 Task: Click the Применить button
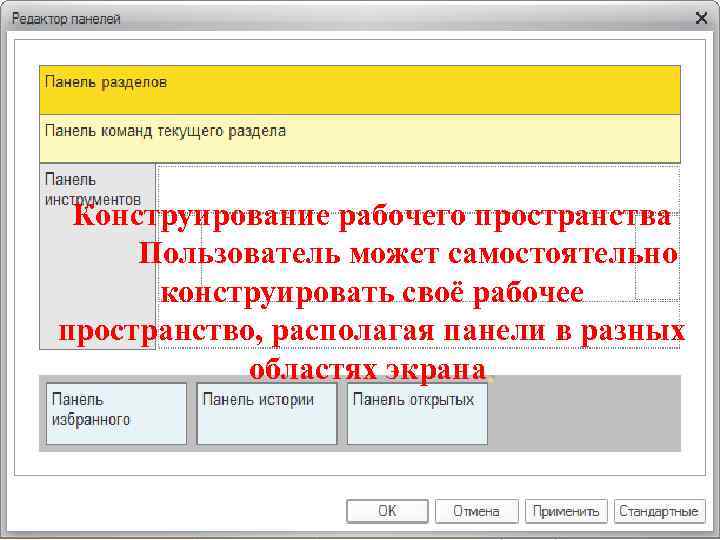(x=566, y=511)
